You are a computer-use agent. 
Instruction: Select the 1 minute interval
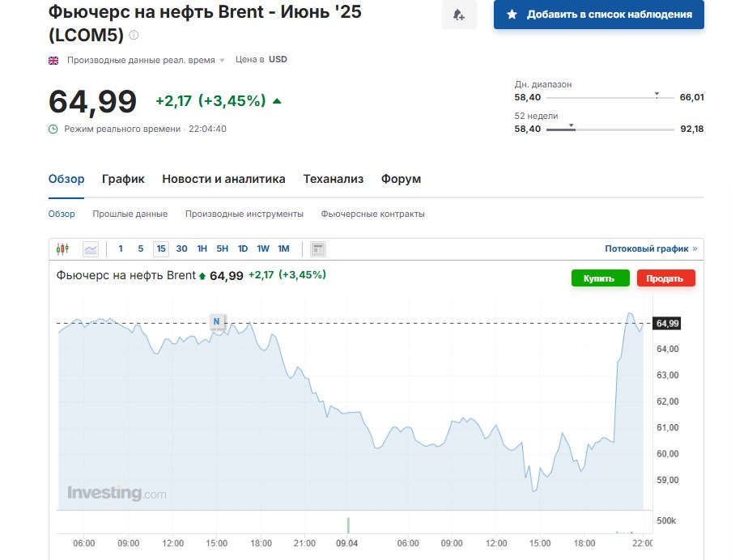[x=121, y=248]
